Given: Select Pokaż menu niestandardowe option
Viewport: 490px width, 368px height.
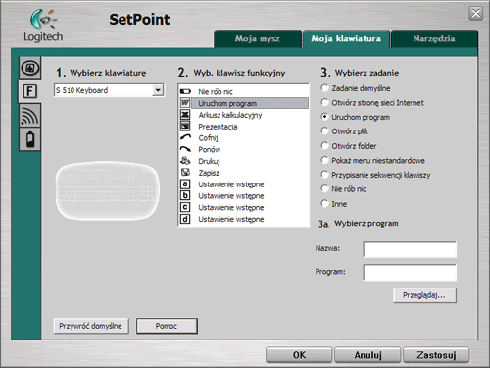Looking at the screenshot, I should click(x=324, y=160).
